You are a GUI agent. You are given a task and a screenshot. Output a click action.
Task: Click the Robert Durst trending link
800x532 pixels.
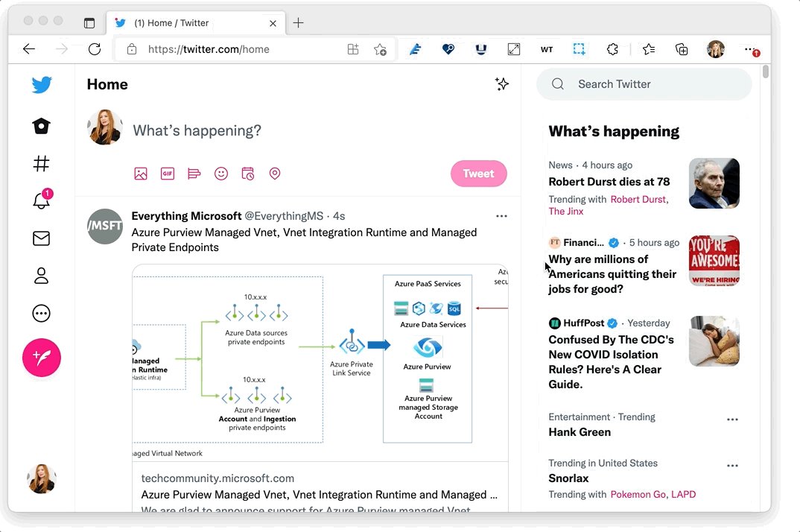point(638,199)
